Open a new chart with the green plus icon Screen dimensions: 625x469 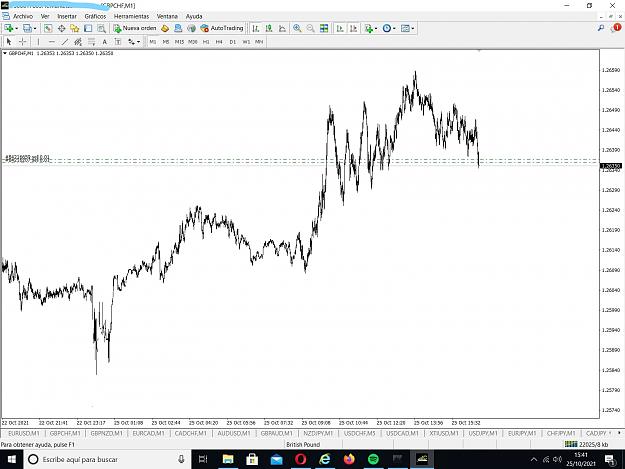(8, 28)
